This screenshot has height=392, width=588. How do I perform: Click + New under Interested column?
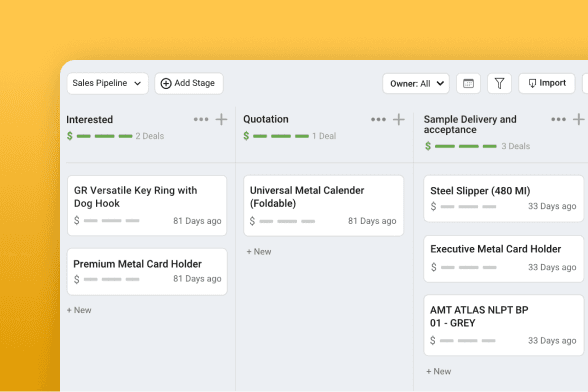[x=79, y=310]
